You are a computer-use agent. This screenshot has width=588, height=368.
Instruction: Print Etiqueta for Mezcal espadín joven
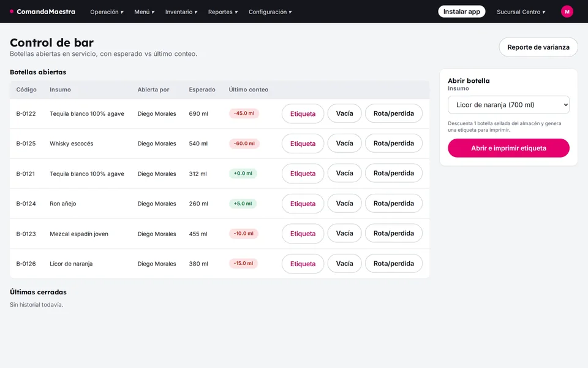pos(303,234)
